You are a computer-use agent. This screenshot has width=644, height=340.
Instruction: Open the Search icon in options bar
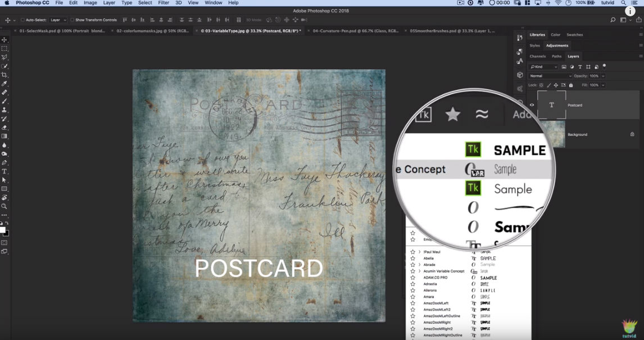click(x=613, y=20)
